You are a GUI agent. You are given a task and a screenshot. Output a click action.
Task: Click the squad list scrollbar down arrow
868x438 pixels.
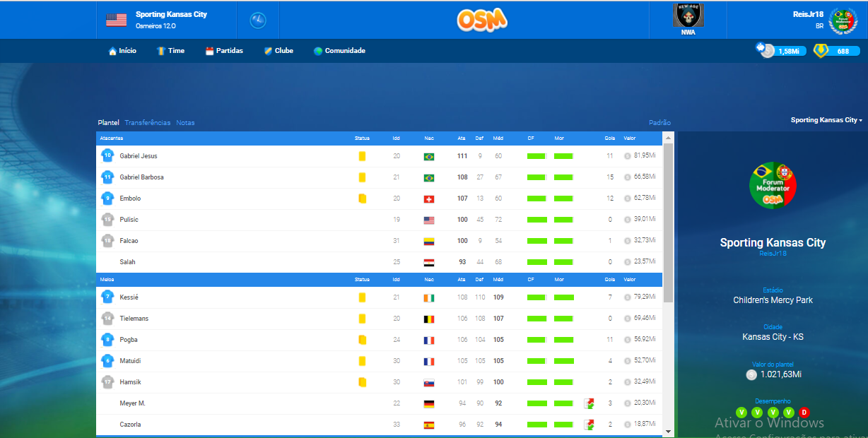[668, 431]
